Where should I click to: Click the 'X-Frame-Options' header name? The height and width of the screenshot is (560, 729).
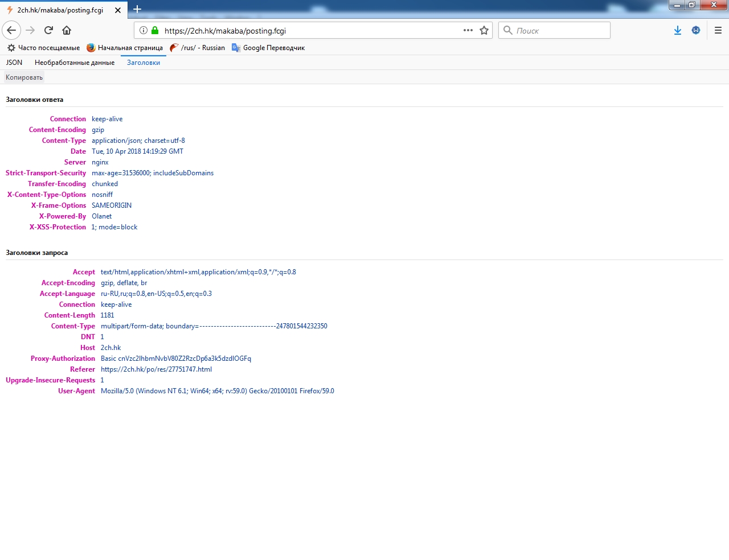tap(59, 205)
